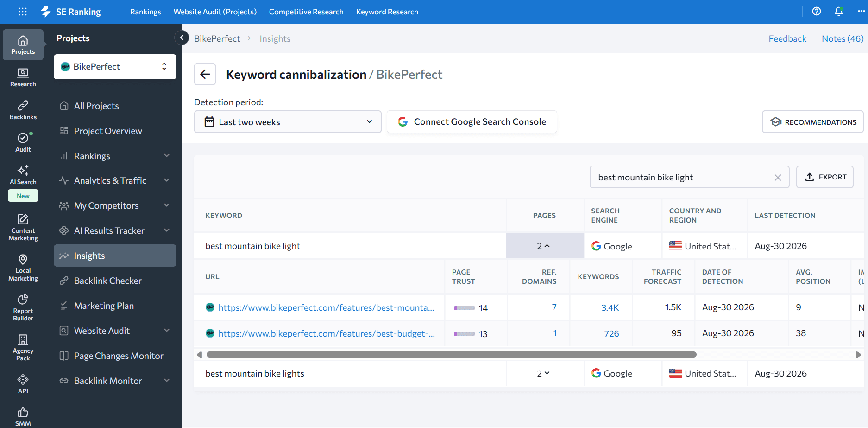Viewport: 868px width, 428px height.
Task: Open Website Audit (Projects) top menu
Action: 215,12
